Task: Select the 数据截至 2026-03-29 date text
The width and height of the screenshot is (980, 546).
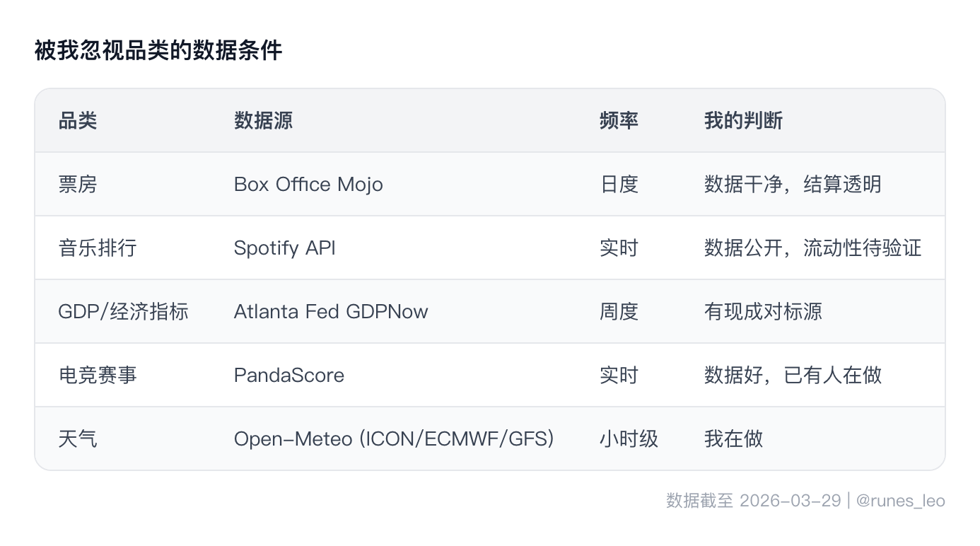Action: pyautogui.click(x=753, y=501)
